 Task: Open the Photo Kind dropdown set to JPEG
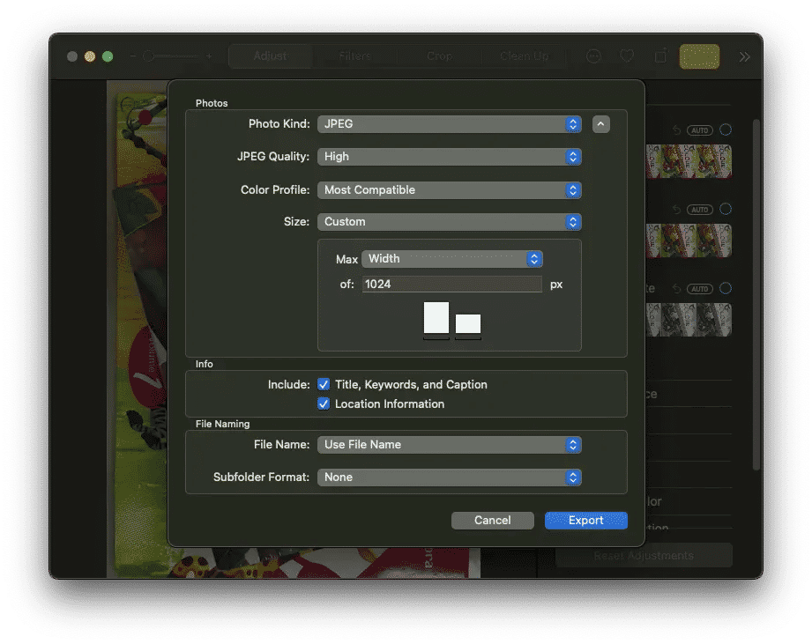point(449,124)
